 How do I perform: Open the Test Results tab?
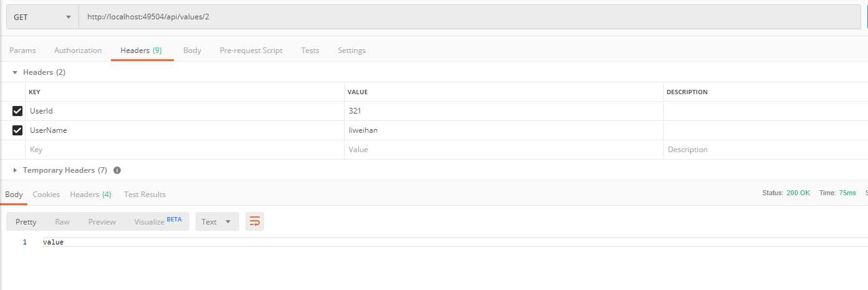tap(145, 195)
